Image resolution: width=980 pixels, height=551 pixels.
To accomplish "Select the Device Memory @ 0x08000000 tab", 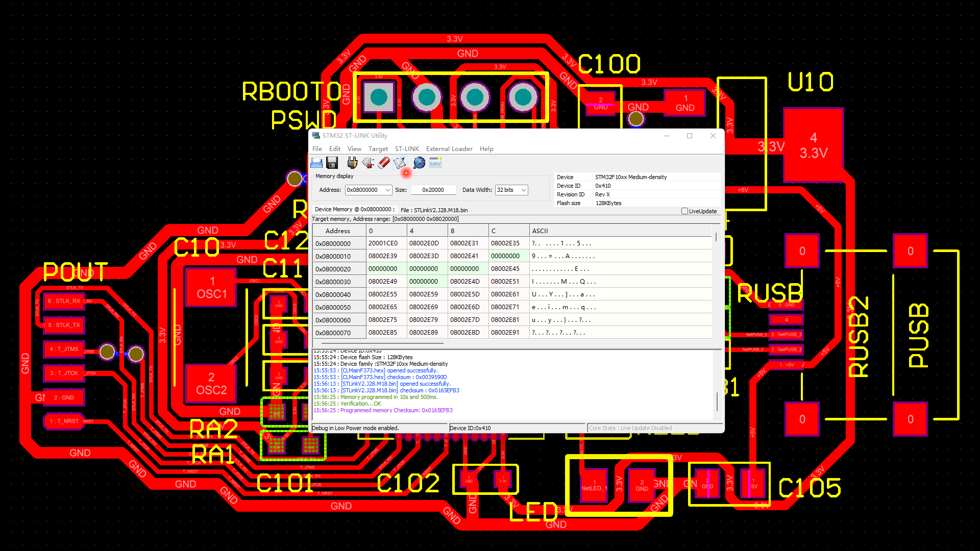I will pos(354,209).
